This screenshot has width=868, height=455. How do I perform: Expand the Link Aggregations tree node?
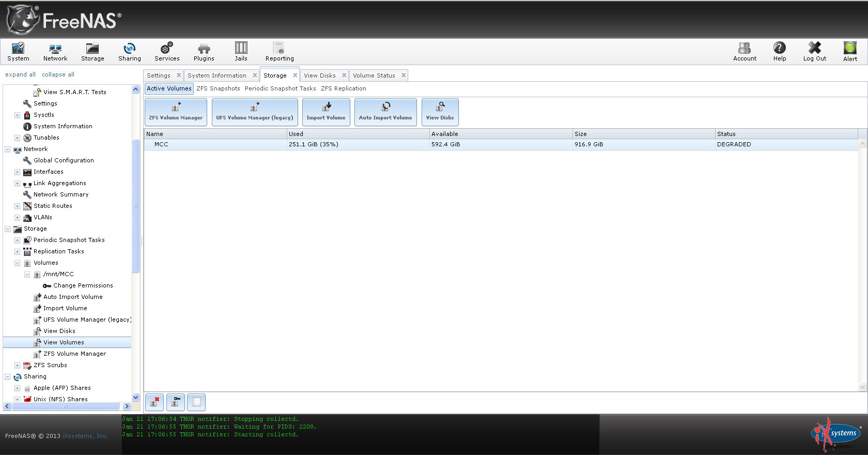point(17,183)
